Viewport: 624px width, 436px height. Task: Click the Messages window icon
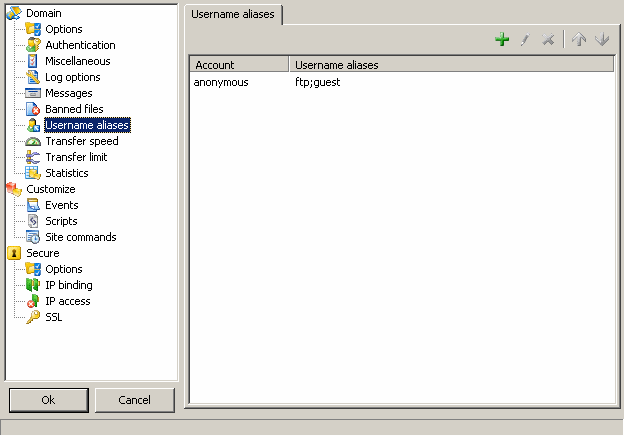pyautogui.click(x=33, y=93)
